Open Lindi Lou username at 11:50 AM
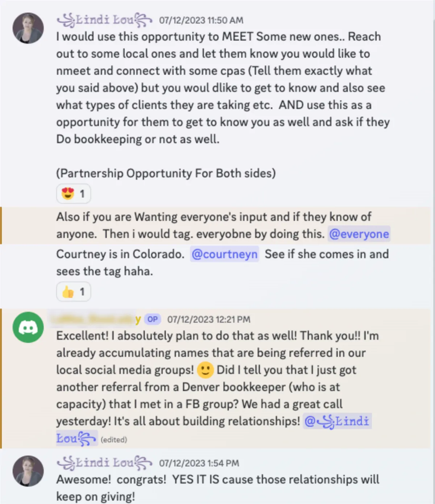 coord(104,20)
